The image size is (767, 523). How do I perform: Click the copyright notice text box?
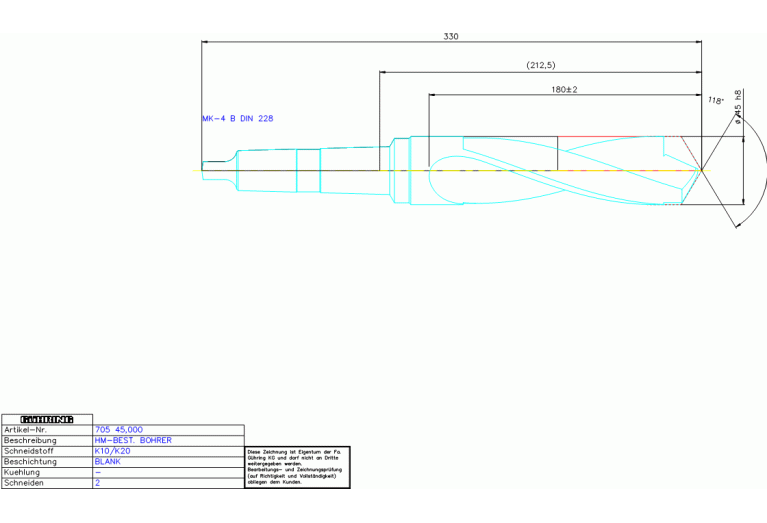pos(297,467)
